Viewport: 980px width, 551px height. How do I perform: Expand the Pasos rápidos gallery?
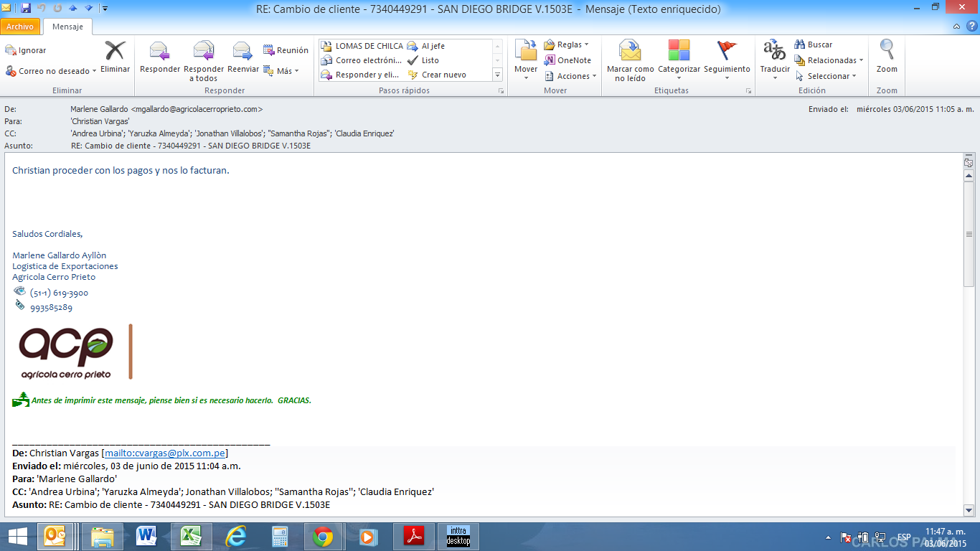(x=497, y=75)
